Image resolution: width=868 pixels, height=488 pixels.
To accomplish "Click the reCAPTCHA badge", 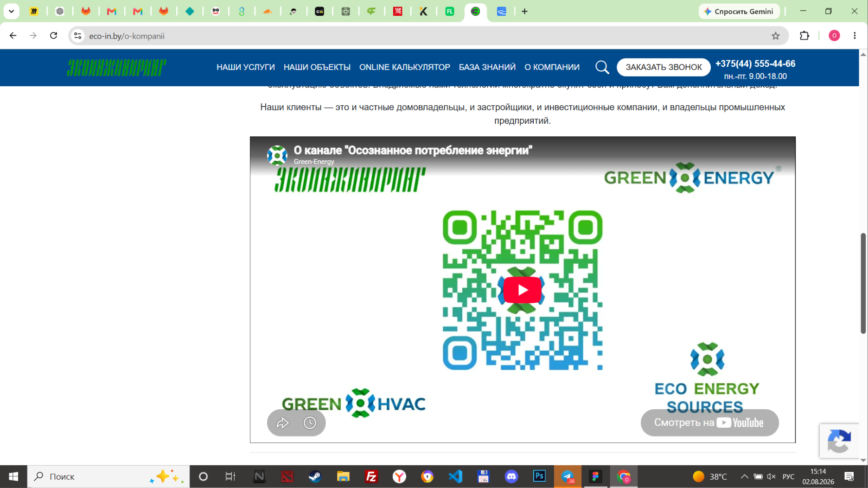I will click(839, 441).
